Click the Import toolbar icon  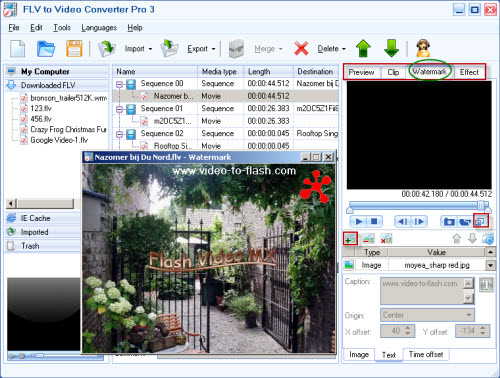coord(107,49)
